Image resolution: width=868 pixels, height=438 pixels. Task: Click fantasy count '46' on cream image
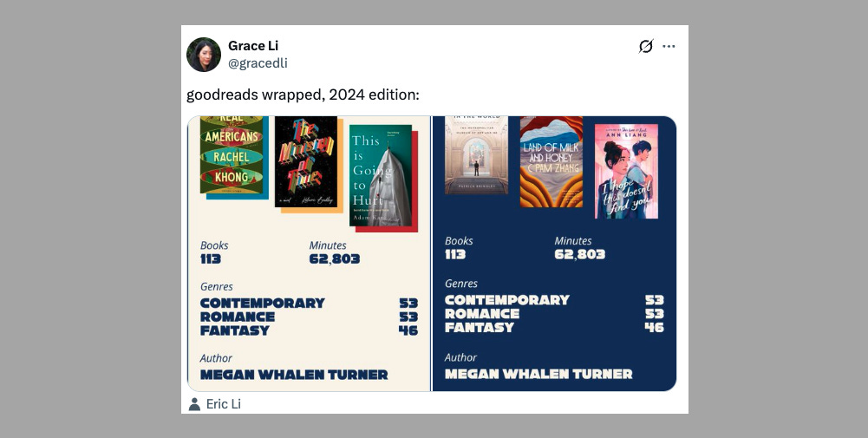tap(408, 330)
